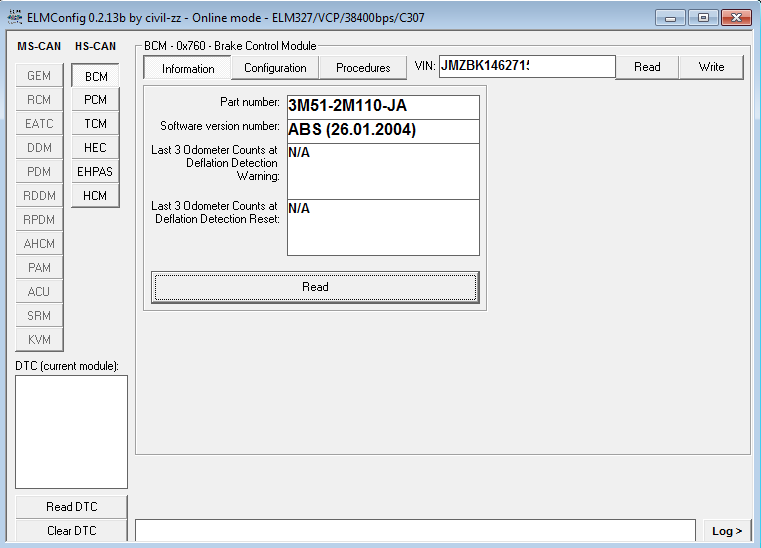This screenshot has height=548, width=761.
Task: Click the DTC current module list box
Action: (71, 432)
